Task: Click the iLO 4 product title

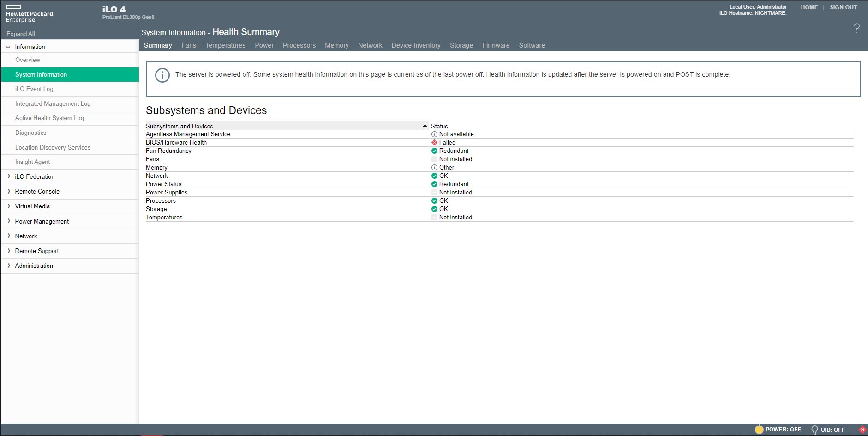Action: point(114,9)
